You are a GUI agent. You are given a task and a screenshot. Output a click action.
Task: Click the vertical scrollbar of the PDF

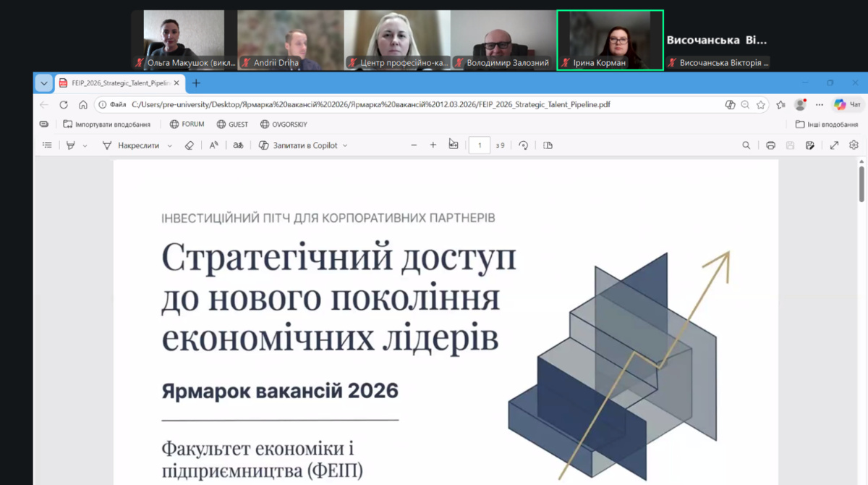(x=861, y=184)
